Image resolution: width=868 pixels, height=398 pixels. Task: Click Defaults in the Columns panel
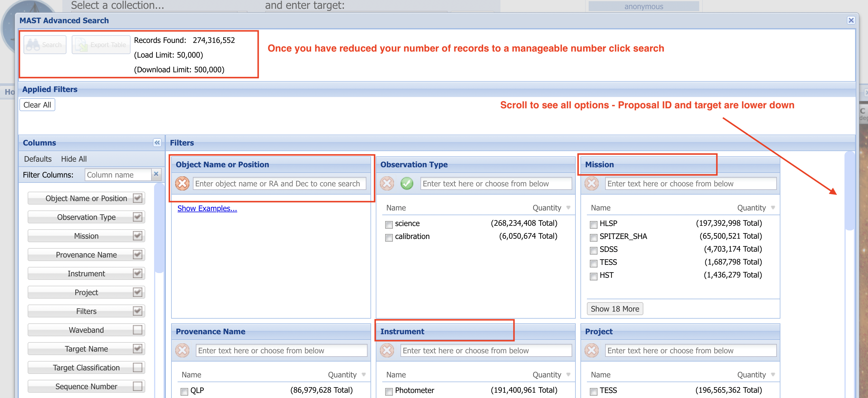(x=38, y=159)
